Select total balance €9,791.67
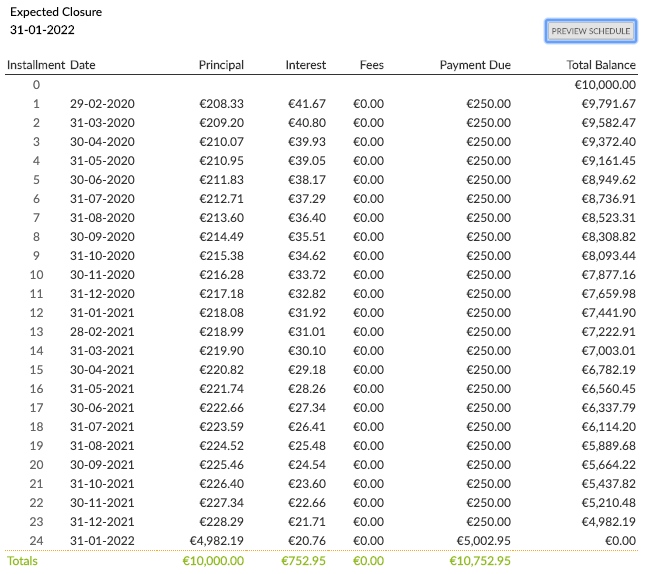The width and height of the screenshot is (648, 574). 608,104
